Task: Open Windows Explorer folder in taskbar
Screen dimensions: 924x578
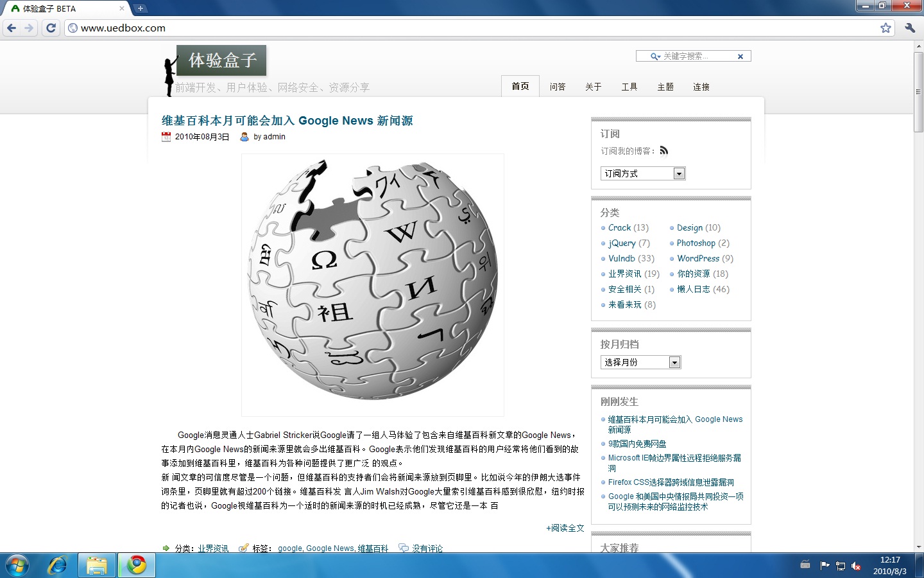Action: pos(97,566)
